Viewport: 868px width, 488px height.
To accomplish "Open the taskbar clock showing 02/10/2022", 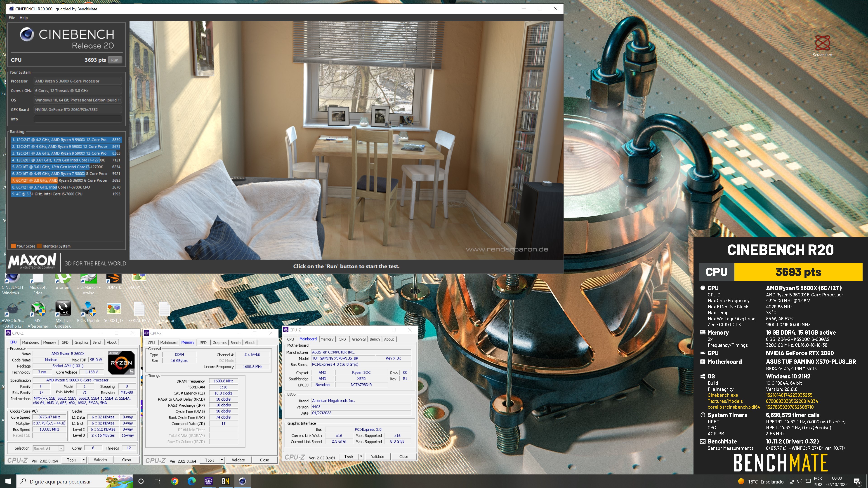I will click(x=837, y=482).
